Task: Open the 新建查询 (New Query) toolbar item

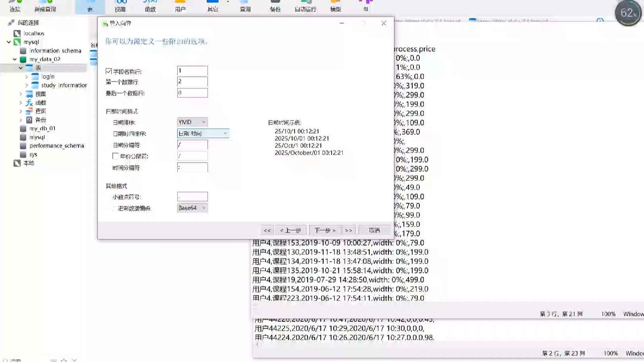Action: pyautogui.click(x=45, y=6)
